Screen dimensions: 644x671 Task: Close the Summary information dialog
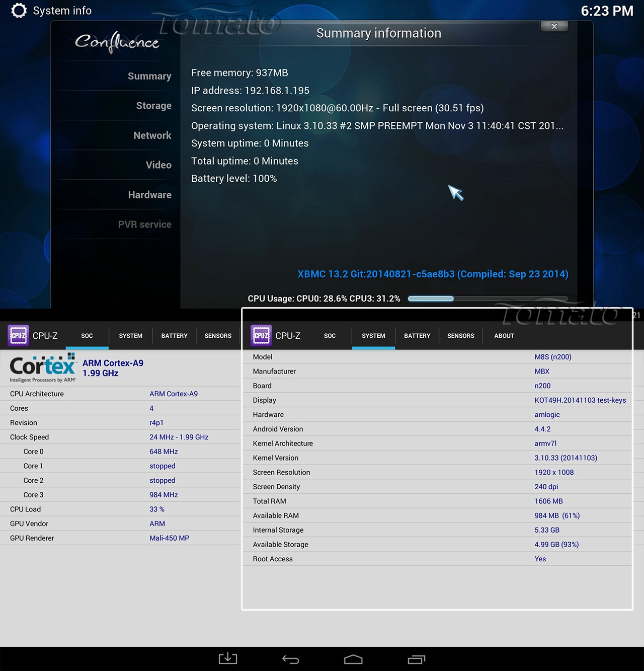[554, 26]
